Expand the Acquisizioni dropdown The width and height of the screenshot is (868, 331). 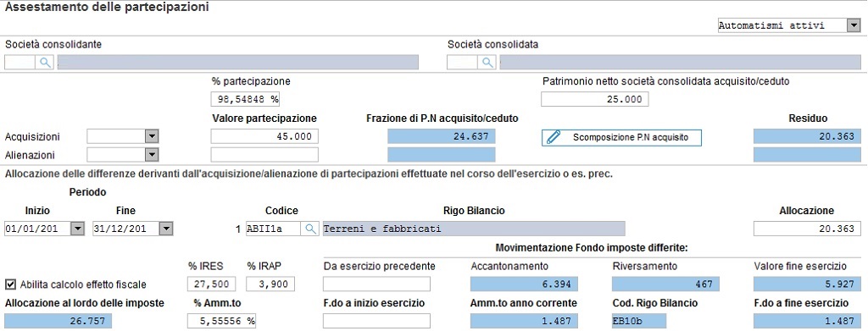click(151, 136)
